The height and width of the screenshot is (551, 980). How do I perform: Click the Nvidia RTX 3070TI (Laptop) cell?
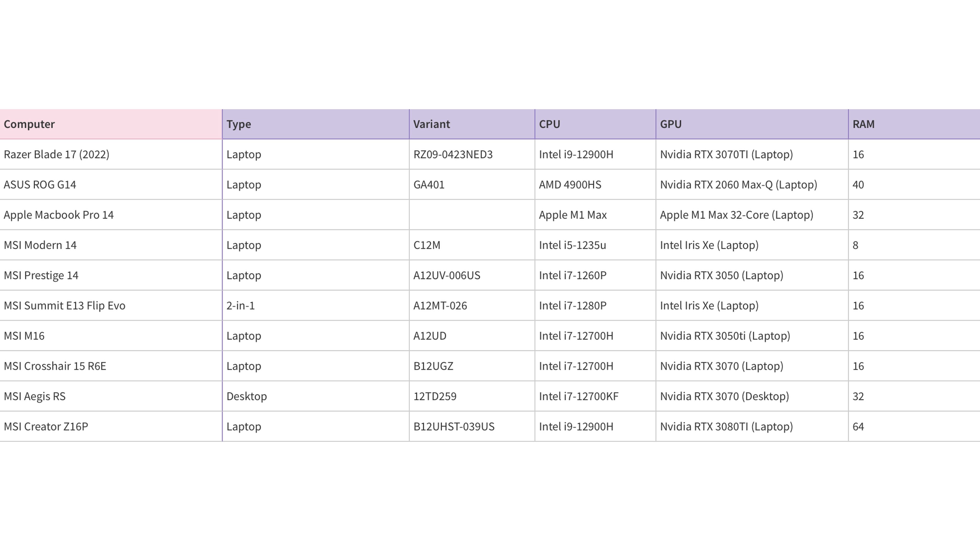(x=752, y=154)
